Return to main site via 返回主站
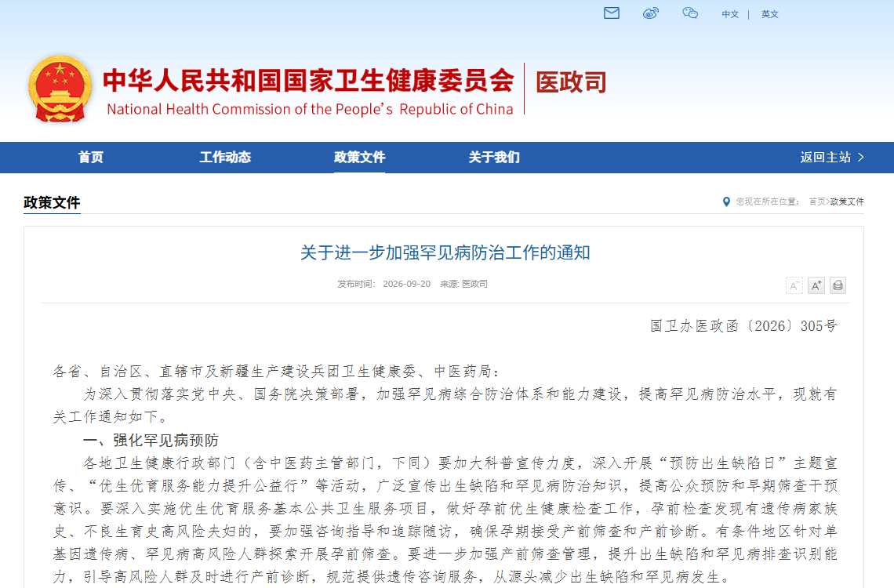 pyautogui.click(x=832, y=158)
